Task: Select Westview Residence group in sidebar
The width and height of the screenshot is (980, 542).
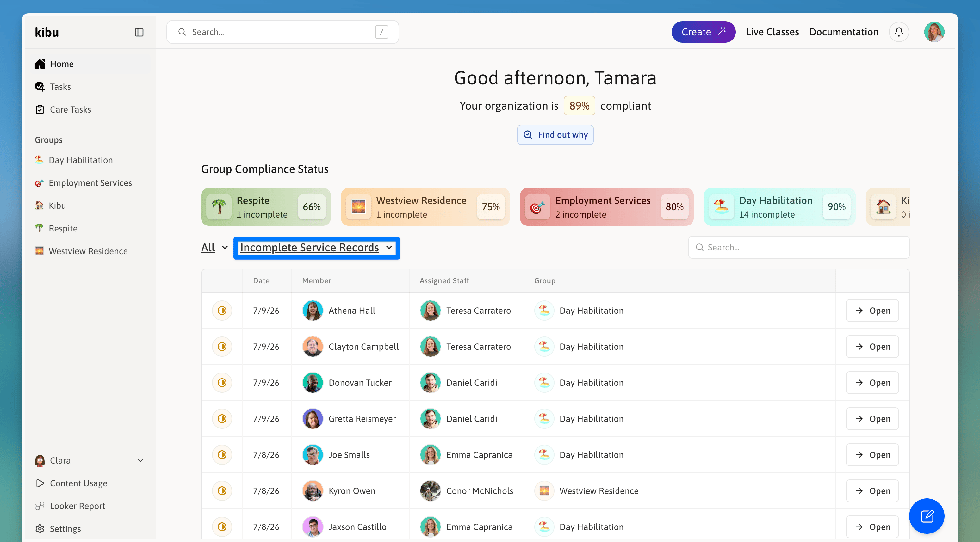Action: pos(90,251)
